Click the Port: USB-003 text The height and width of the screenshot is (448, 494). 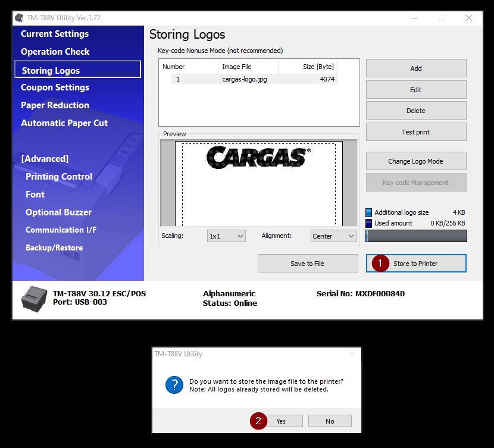coord(80,302)
